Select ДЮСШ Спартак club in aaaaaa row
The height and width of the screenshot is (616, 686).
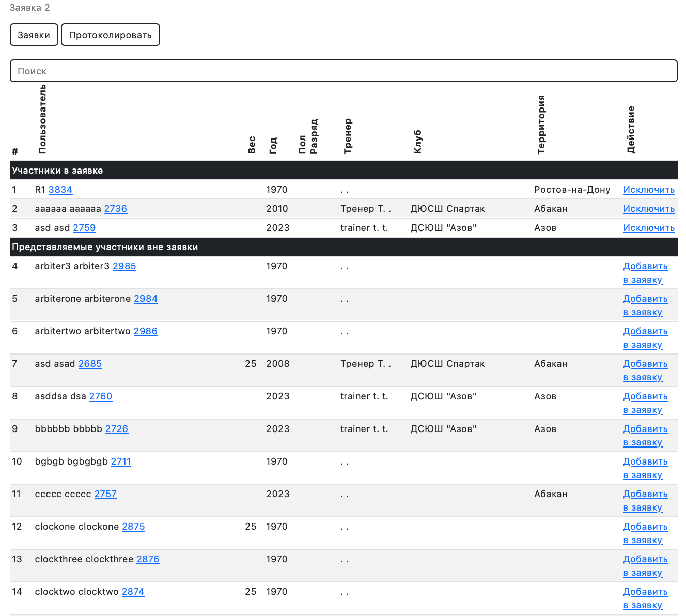(447, 209)
